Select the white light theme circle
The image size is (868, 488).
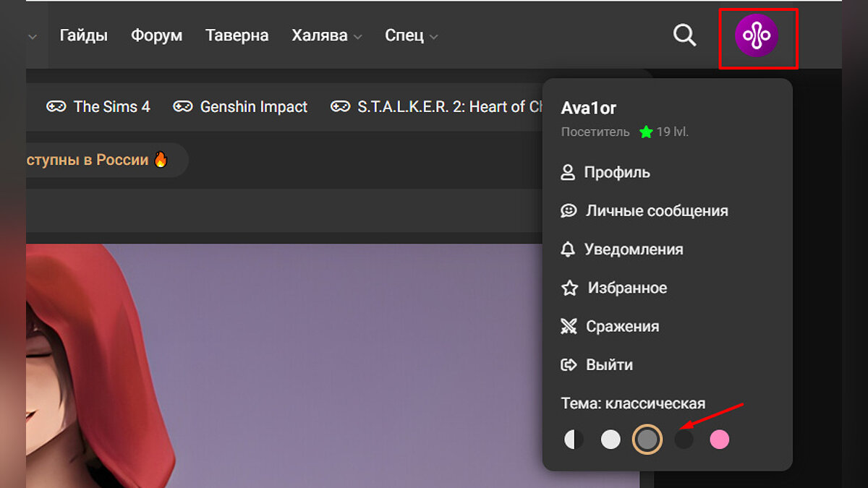pos(611,439)
